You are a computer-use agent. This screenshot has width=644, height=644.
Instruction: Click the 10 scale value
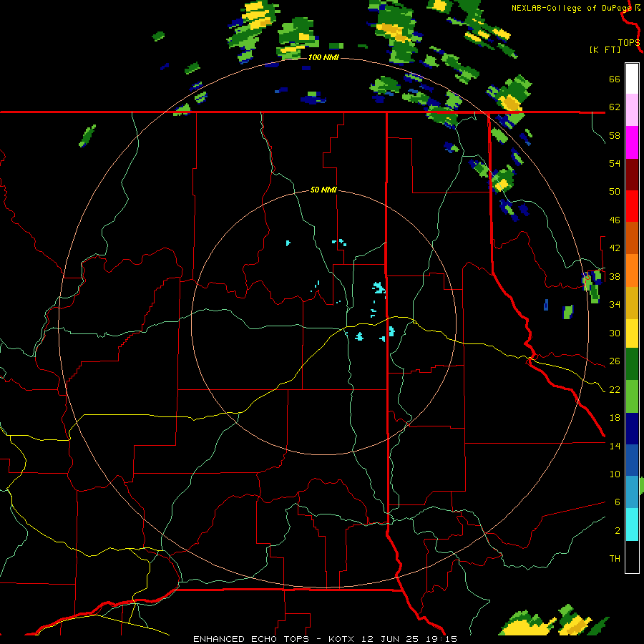click(615, 474)
